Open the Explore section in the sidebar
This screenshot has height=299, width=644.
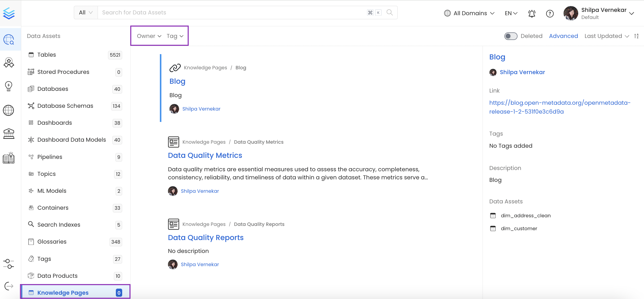pyautogui.click(x=9, y=39)
